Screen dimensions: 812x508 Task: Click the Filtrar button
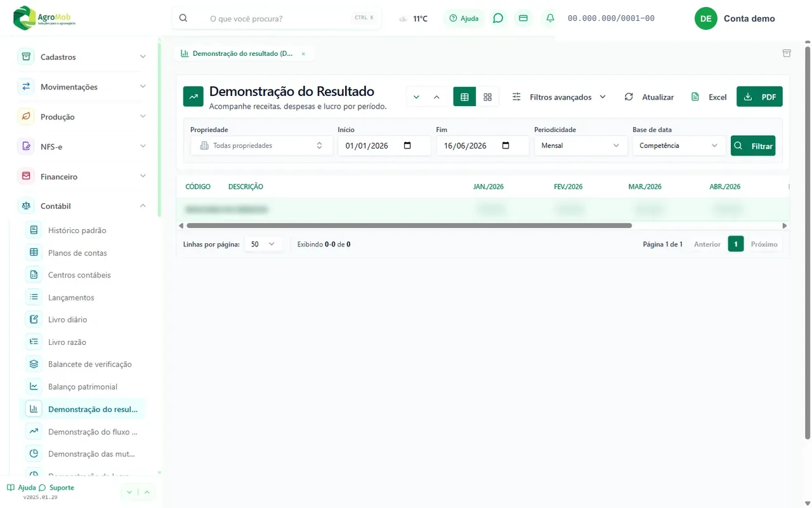(x=753, y=145)
